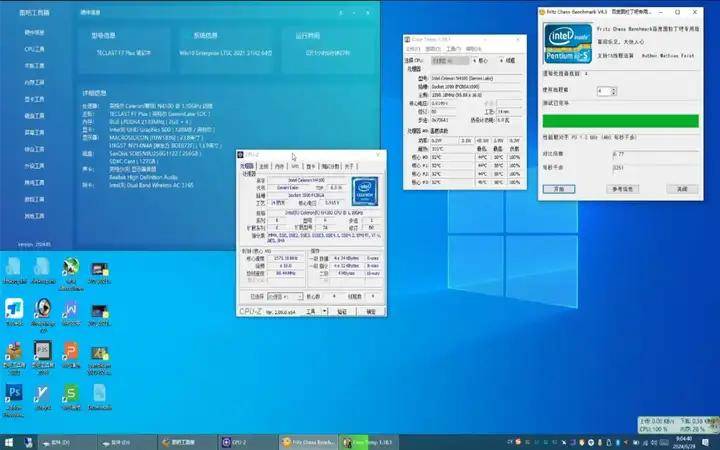Screen dimensions: 720x450
Task: Switch to Fritz Chess Benchmark taskbar item
Action: 309,443
